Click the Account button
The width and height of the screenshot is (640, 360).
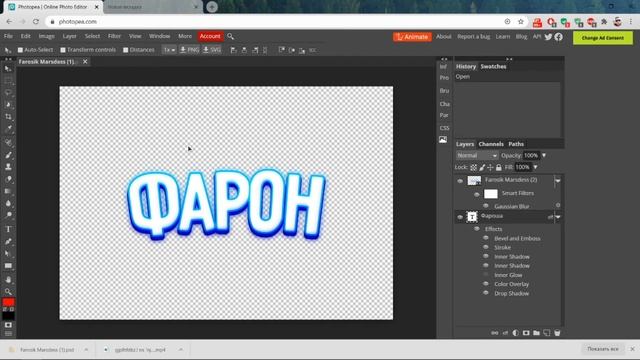[210, 36]
